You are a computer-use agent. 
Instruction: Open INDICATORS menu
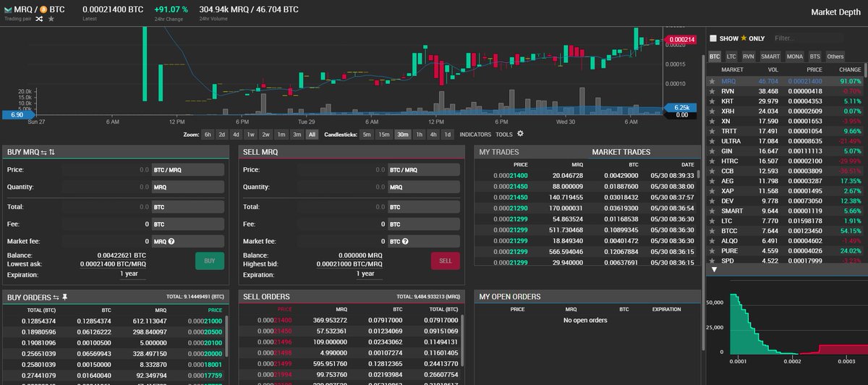pyautogui.click(x=475, y=134)
